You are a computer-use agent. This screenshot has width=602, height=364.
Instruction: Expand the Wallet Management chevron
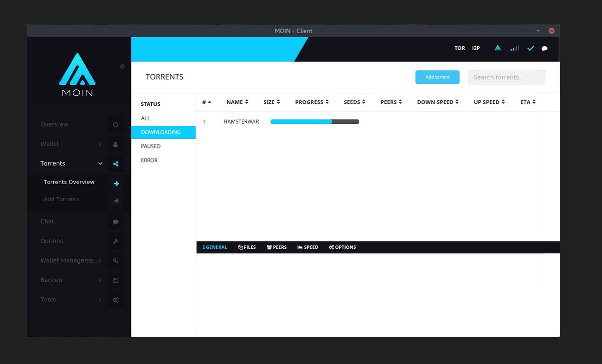pos(100,261)
